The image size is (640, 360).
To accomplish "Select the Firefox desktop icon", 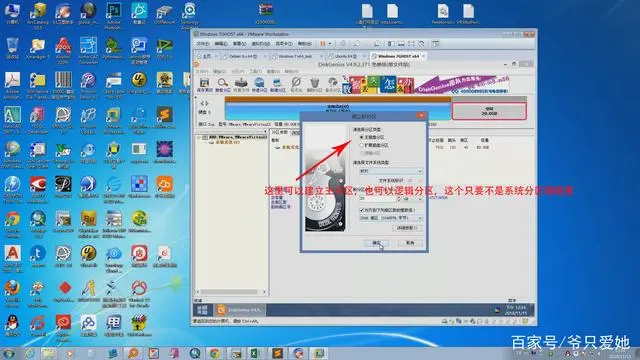I will tap(13, 293).
